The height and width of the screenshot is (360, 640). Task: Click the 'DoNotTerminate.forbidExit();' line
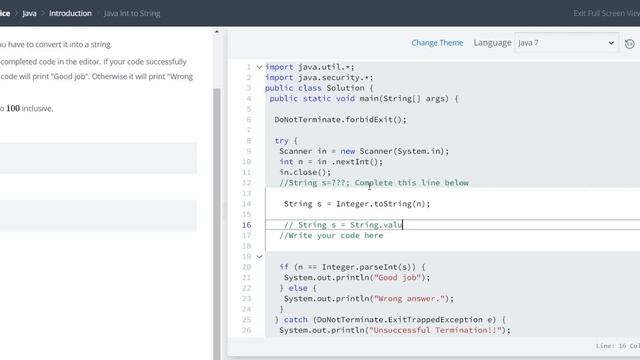point(340,120)
